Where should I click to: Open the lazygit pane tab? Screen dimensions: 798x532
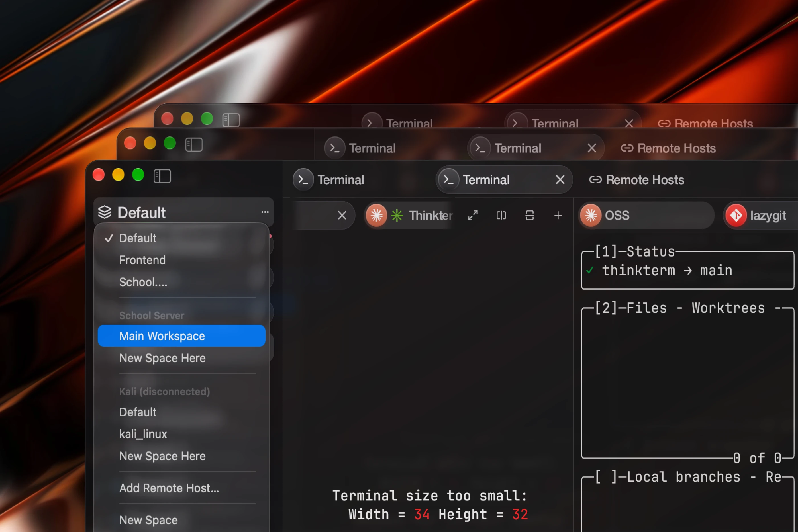point(760,215)
